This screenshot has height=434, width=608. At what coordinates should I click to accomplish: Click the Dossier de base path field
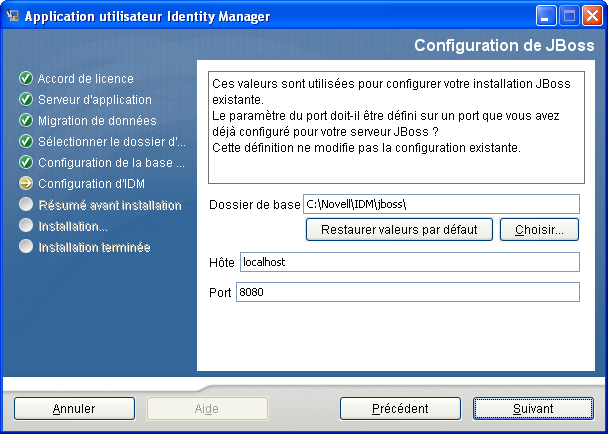(441, 204)
